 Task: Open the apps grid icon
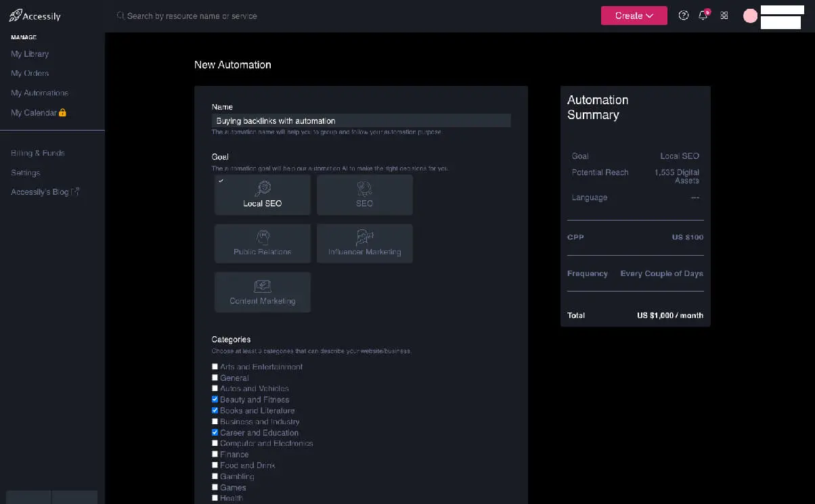[724, 16]
